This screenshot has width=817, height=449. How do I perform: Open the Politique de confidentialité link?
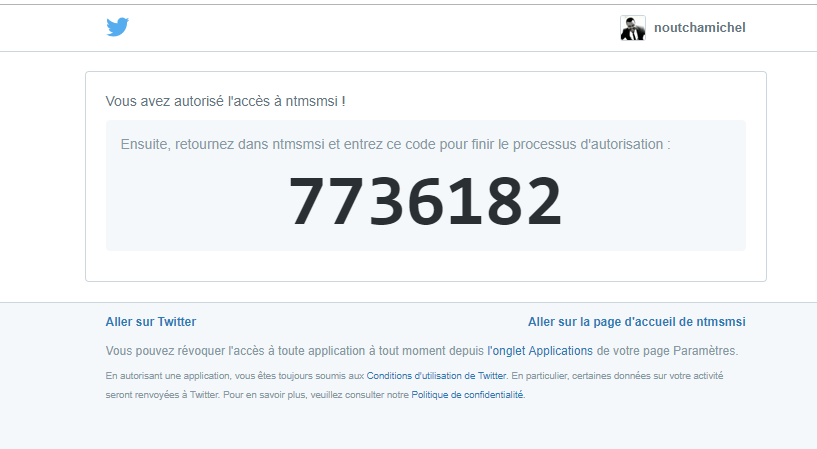tap(467, 395)
